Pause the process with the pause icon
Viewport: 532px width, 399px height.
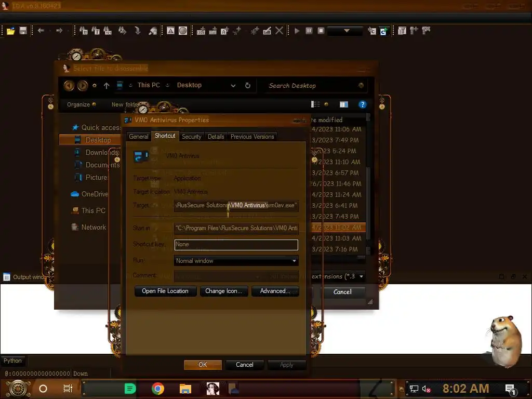309,31
